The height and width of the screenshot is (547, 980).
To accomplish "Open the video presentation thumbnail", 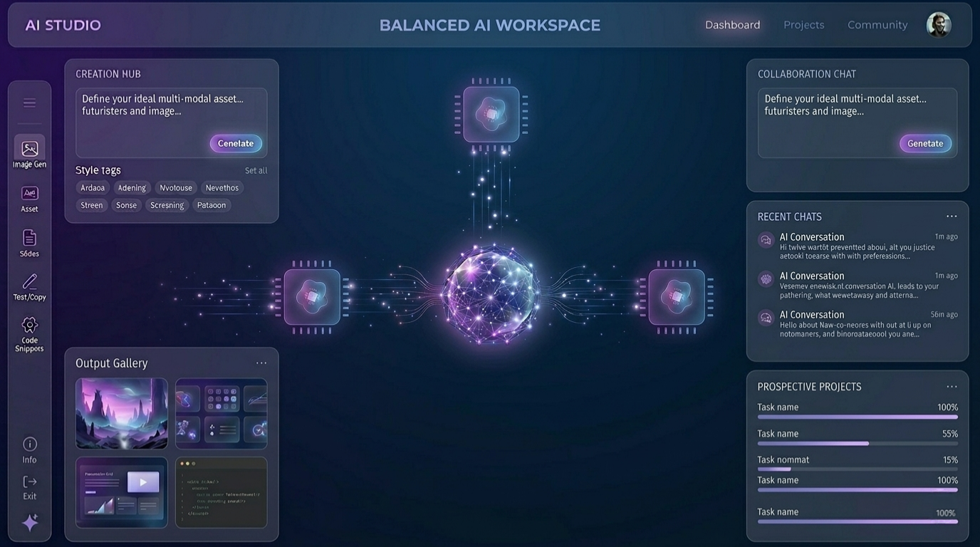I will coord(122,492).
